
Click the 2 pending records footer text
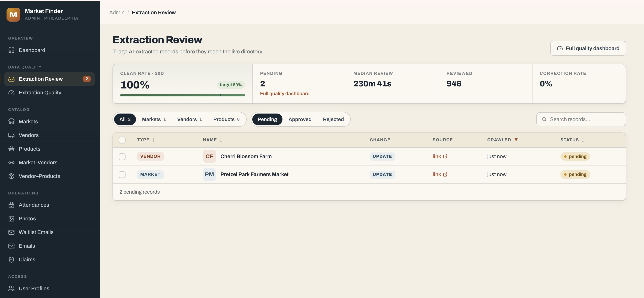click(140, 192)
